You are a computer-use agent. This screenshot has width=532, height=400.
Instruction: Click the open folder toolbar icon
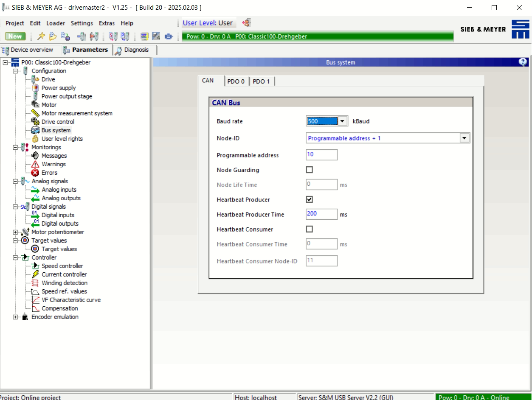click(x=53, y=36)
